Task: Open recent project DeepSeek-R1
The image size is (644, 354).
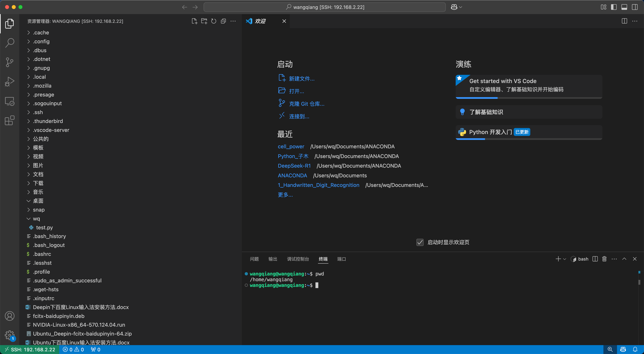Action: (x=294, y=166)
